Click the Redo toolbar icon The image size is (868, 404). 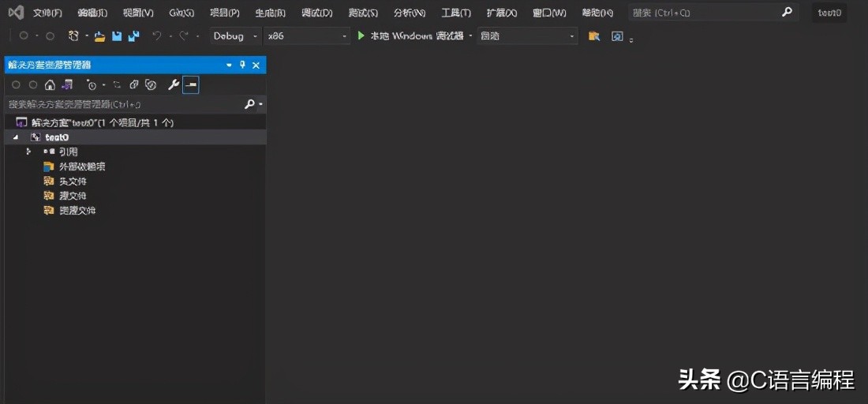(x=185, y=36)
